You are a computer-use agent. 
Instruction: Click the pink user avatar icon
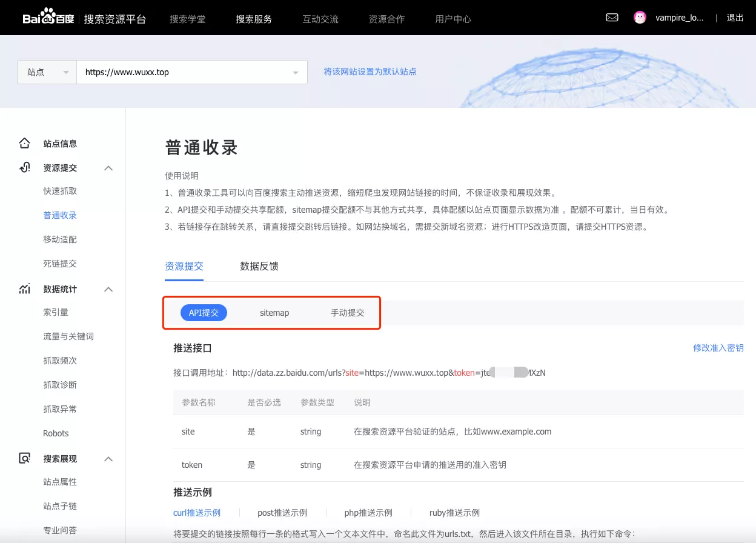point(640,18)
